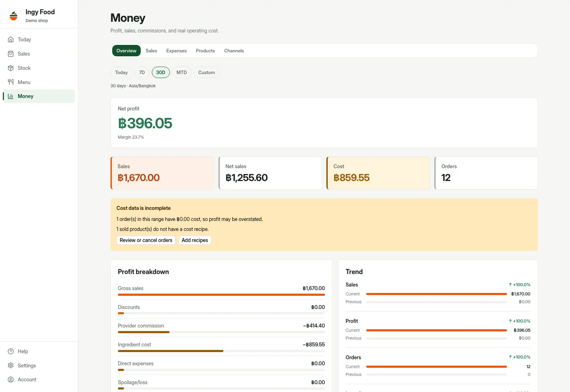Click the Profit Current trend bar
The image size is (570, 392).
(x=436, y=330)
